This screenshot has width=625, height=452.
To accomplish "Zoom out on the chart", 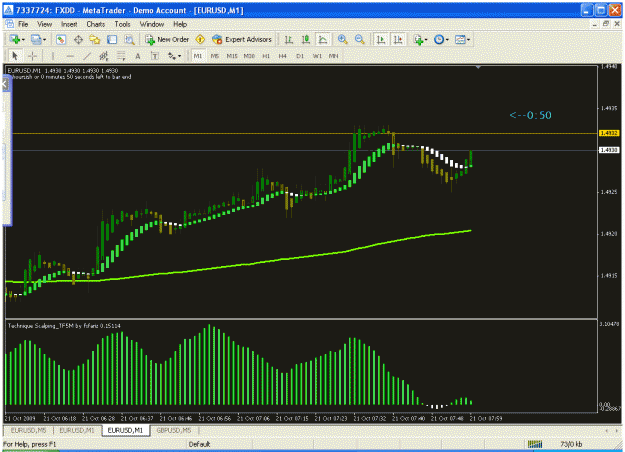I will (x=360, y=39).
